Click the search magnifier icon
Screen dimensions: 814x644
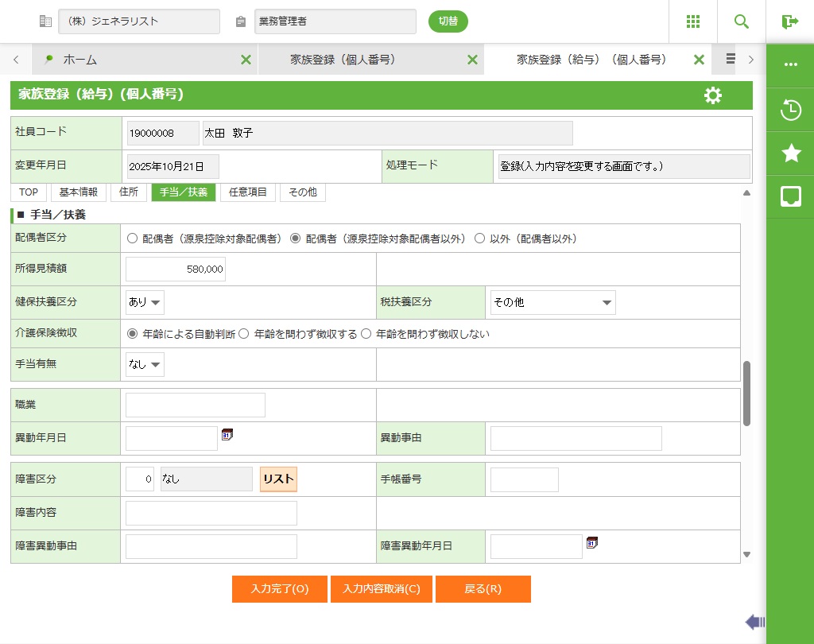[x=742, y=21]
